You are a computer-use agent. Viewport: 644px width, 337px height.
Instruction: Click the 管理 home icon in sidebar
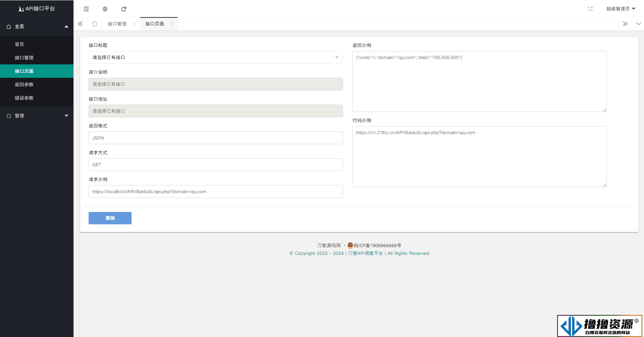(9, 116)
